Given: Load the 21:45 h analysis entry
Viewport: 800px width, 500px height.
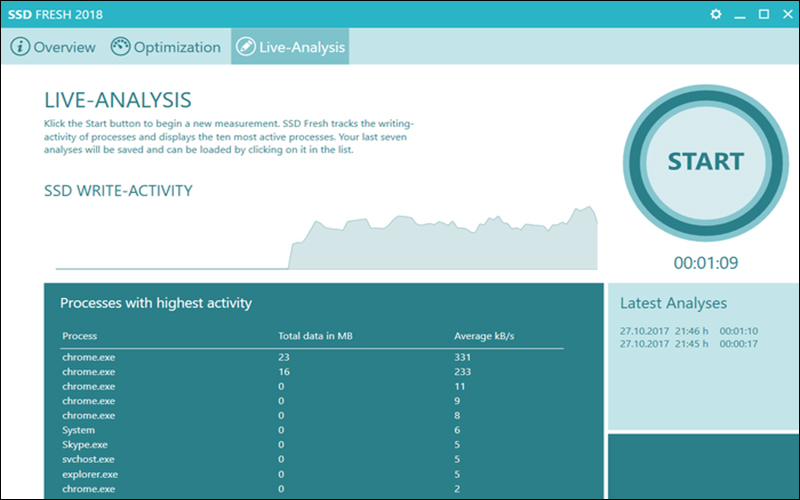Looking at the screenshot, I should click(x=689, y=344).
